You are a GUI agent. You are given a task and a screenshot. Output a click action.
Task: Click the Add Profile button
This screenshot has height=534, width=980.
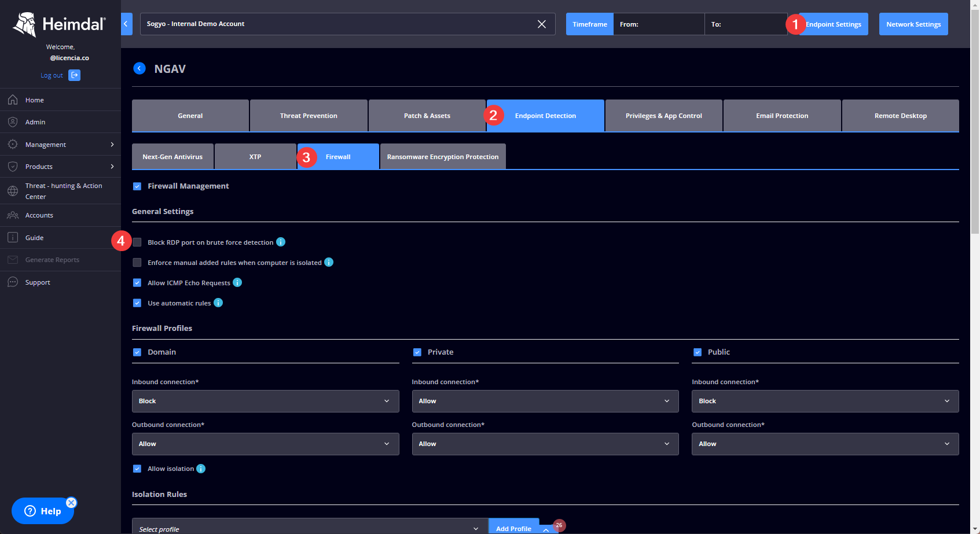coord(514,526)
